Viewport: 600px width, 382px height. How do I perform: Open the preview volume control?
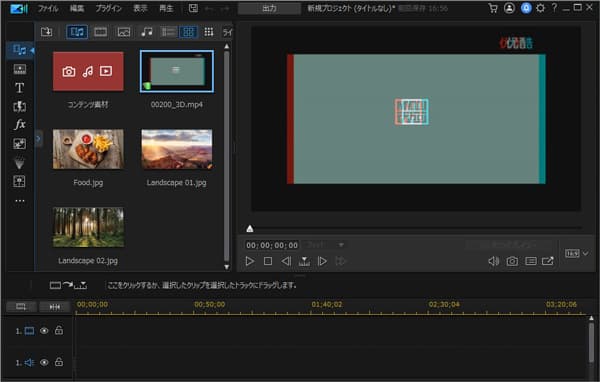click(494, 261)
